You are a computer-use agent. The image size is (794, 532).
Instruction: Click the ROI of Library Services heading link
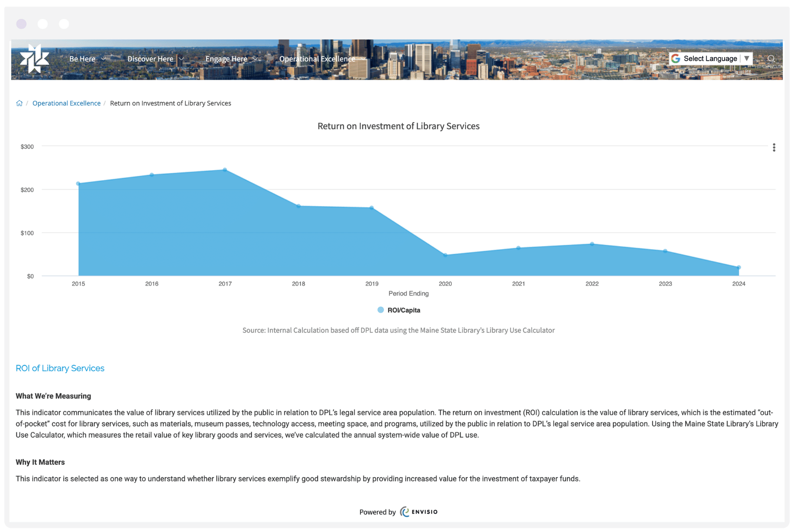point(60,368)
